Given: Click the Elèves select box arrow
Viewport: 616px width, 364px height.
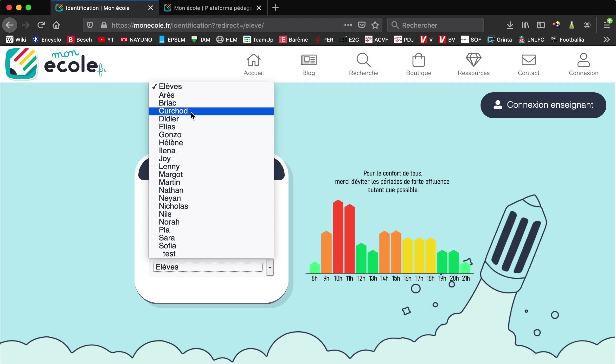Looking at the screenshot, I should [269, 267].
